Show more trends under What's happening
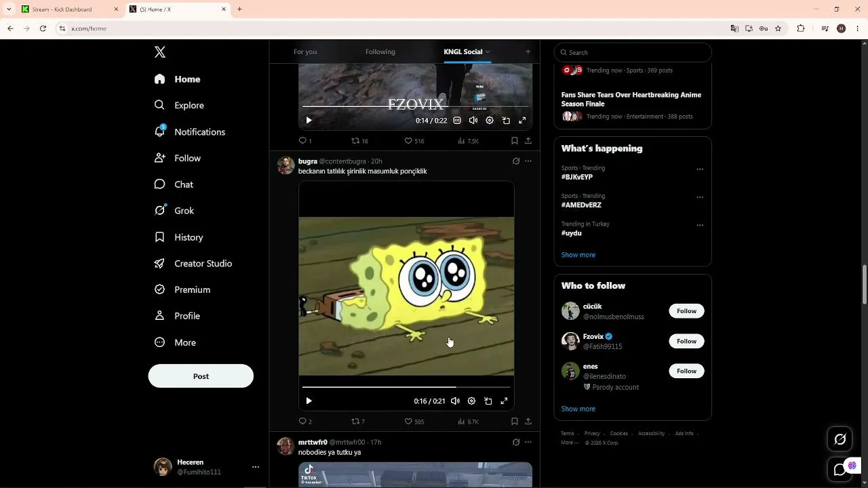 (578, 255)
